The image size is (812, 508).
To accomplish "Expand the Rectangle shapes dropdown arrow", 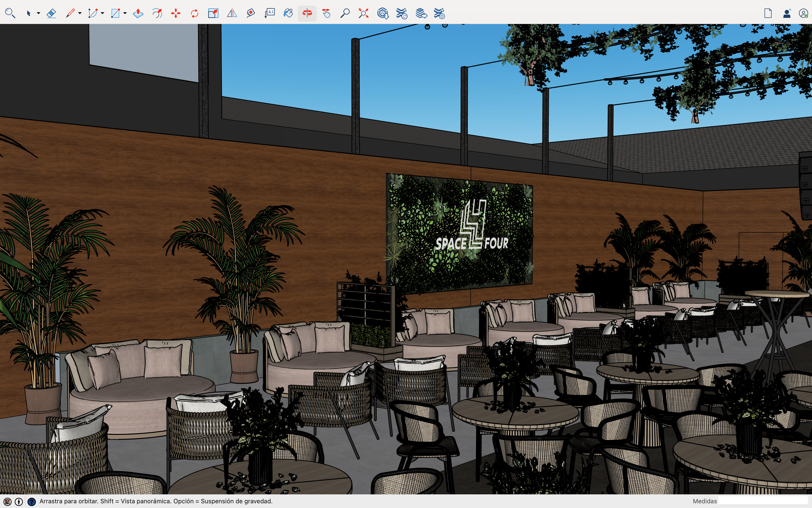I will (x=125, y=13).
